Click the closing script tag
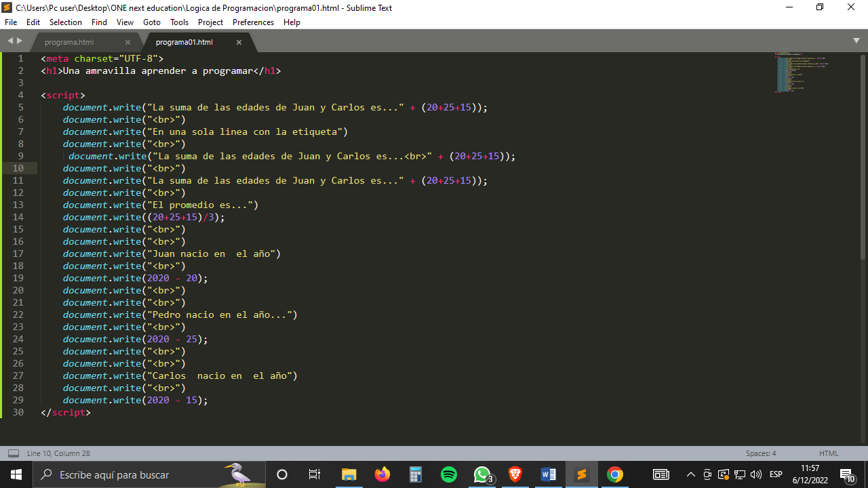This screenshot has width=868, height=488. tap(66, 412)
